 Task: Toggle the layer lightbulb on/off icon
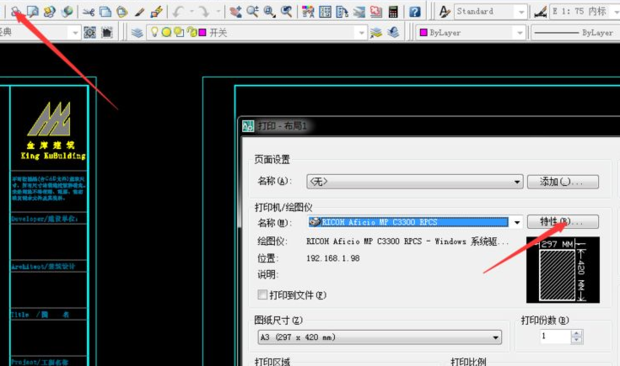pos(155,32)
